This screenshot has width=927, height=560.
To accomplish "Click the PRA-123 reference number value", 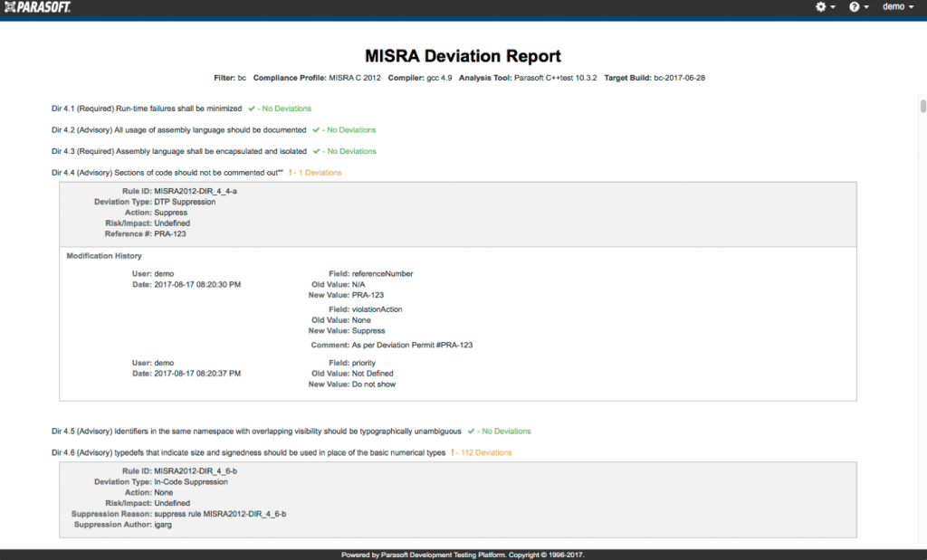I will pos(172,233).
